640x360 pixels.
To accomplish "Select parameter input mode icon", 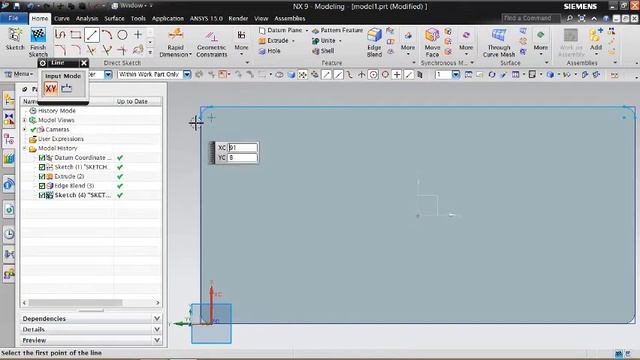I will click(67, 88).
